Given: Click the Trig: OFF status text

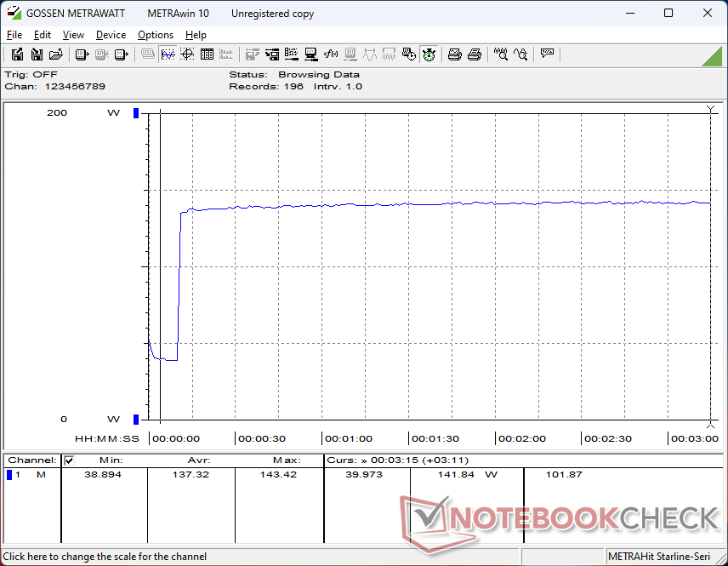Looking at the screenshot, I should [x=31, y=74].
